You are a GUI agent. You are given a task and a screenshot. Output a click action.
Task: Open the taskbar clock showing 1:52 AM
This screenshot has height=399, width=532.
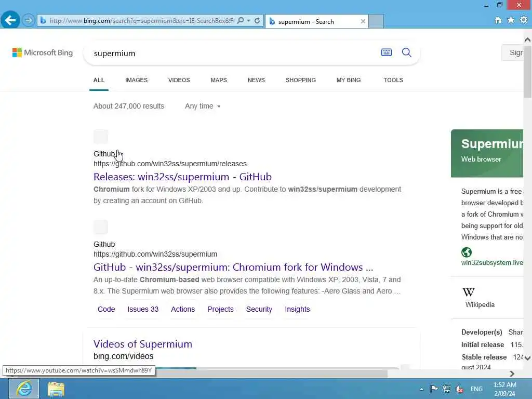click(505, 389)
